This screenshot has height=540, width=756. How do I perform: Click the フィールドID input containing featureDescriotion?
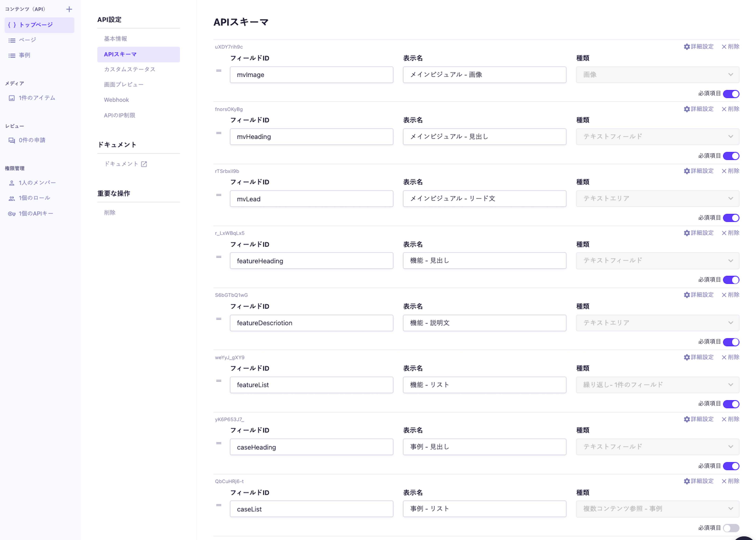311,323
